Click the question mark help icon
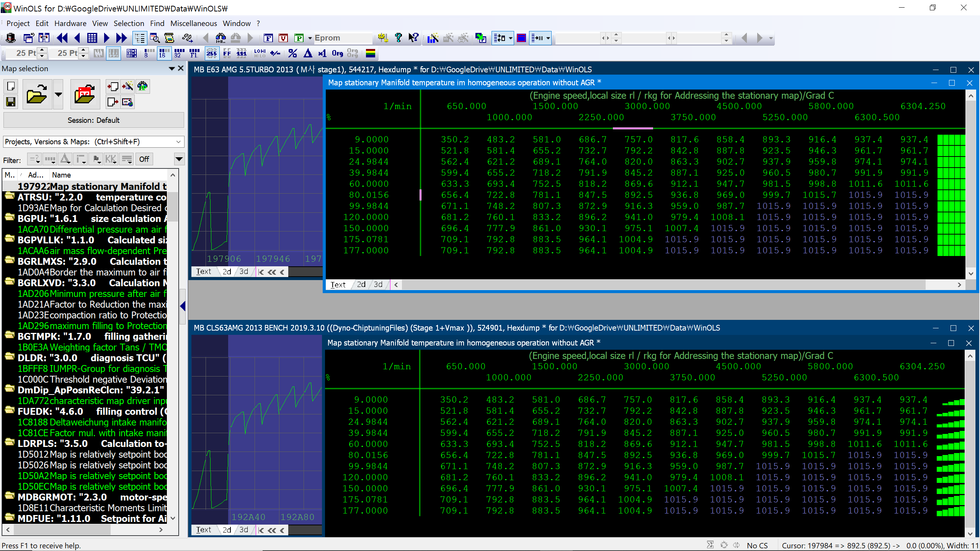The width and height of the screenshot is (980, 551). [398, 38]
